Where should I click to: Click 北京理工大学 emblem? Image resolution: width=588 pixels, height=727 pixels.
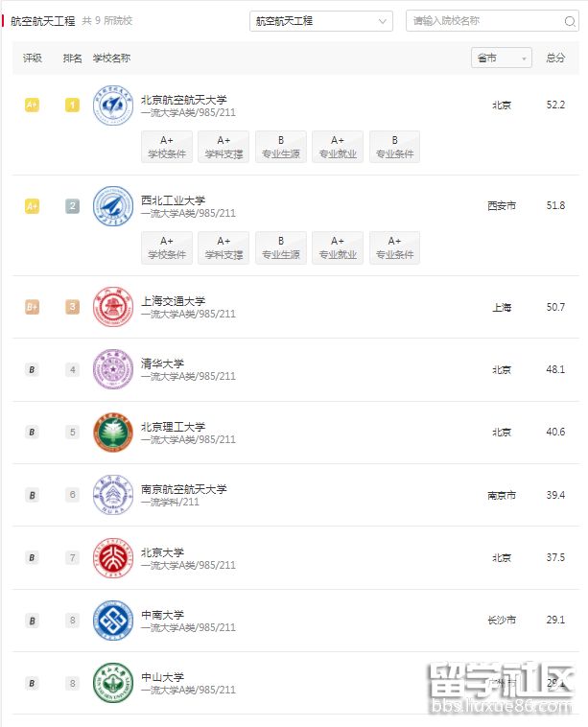coord(112,432)
